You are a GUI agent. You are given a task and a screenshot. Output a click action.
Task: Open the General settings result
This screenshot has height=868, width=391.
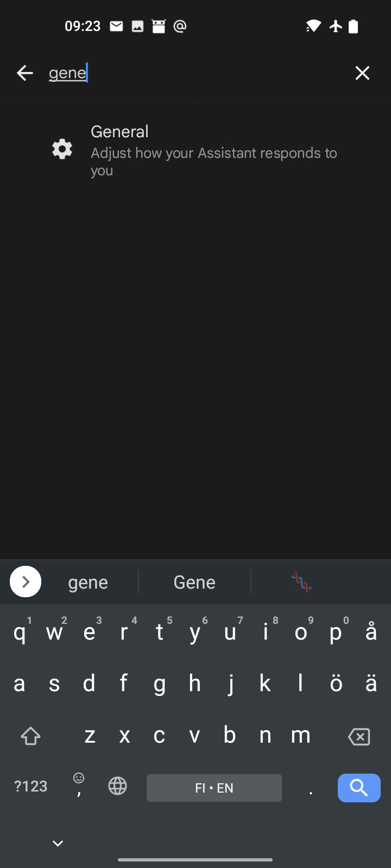click(x=213, y=150)
